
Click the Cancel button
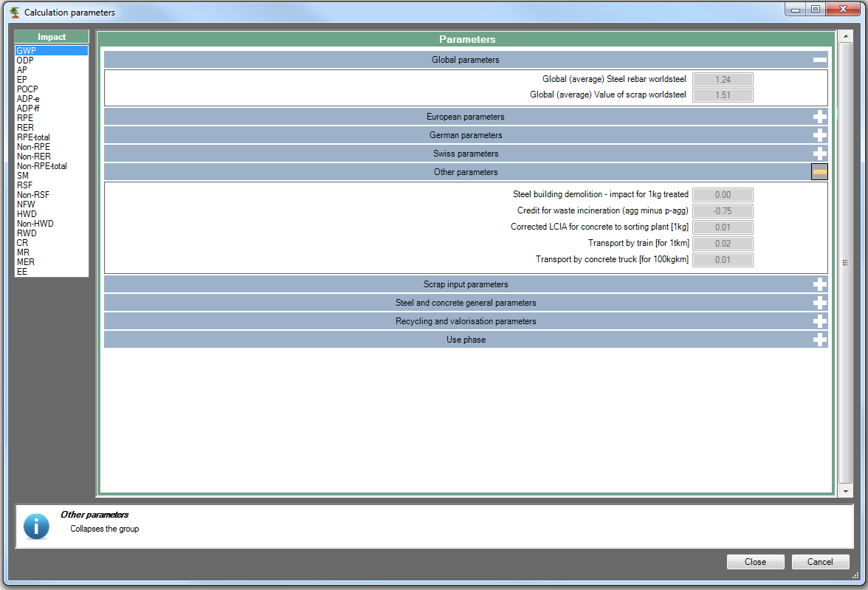click(x=820, y=562)
